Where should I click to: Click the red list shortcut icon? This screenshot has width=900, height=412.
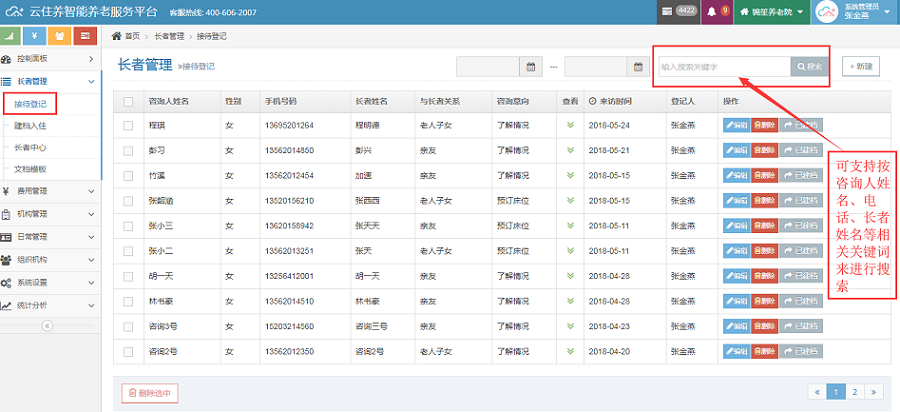[87, 36]
